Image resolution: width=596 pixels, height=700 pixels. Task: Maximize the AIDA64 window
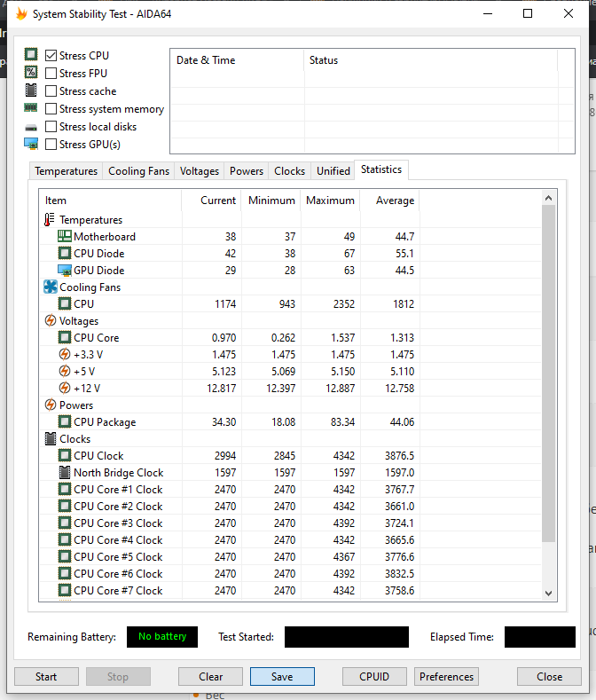click(527, 13)
